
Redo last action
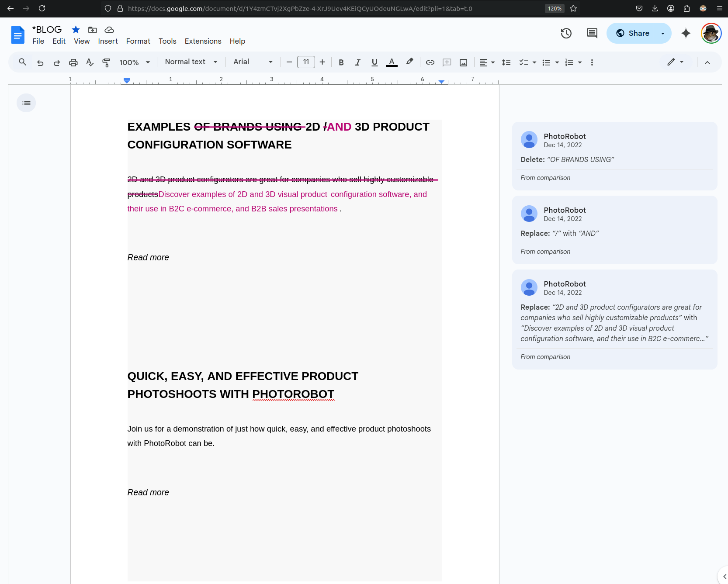57,62
